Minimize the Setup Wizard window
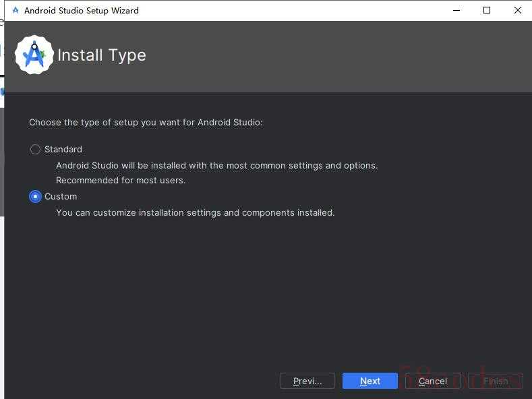Image resolution: width=532 pixels, height=399 pixels. click(x=456, y=11)
